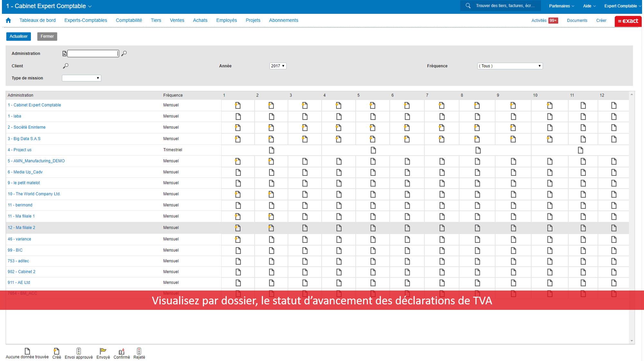This screenshot has width=644, height=361.
Task: Click the search icon next to Client field
Action: (x=66, y=66)
